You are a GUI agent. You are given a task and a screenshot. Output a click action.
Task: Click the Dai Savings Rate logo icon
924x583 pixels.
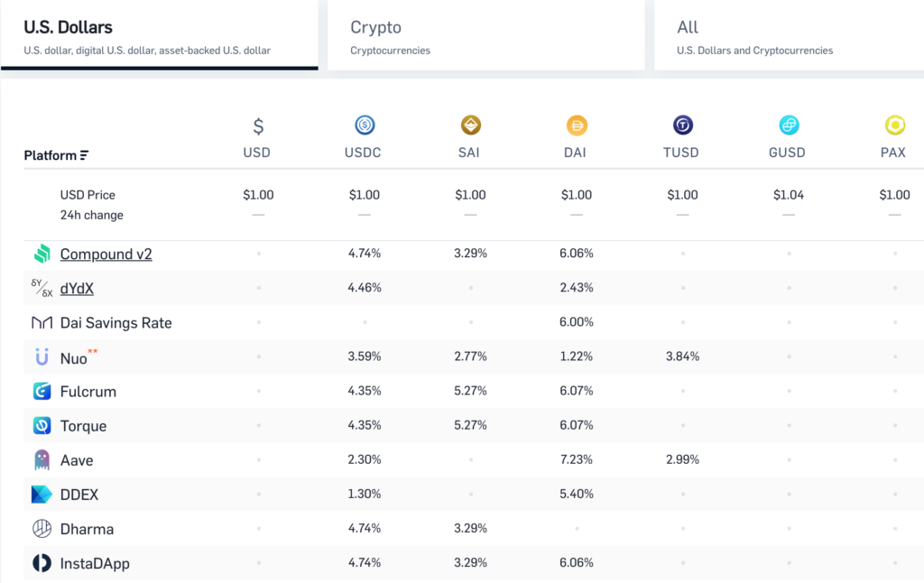(42, 322)
